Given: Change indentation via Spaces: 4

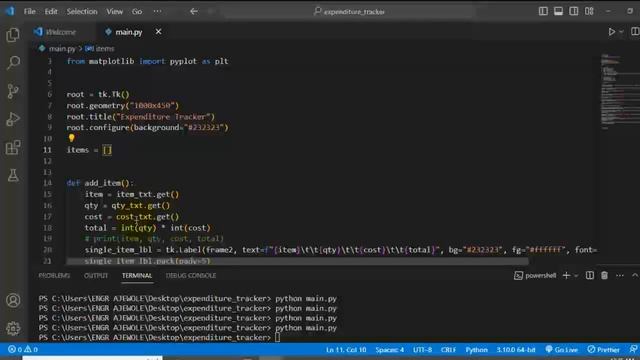Looking at the screenshot, I should [389, 349].
